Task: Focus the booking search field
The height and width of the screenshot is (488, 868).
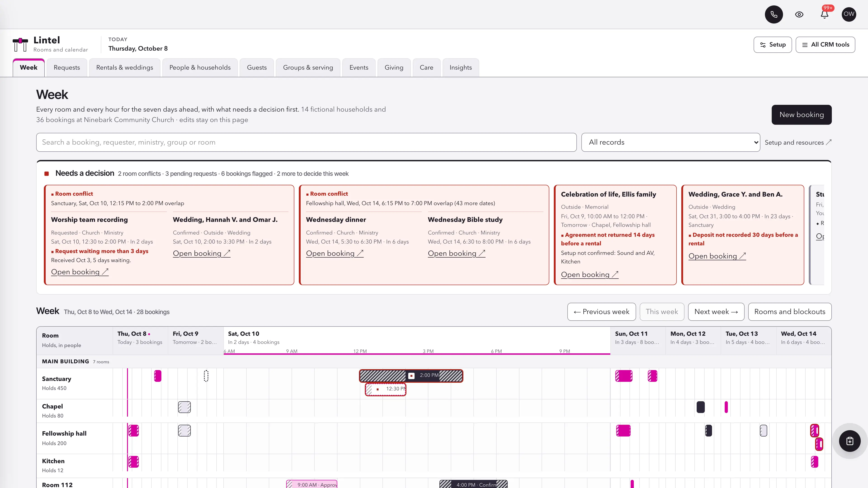Action: click(306, 143)
